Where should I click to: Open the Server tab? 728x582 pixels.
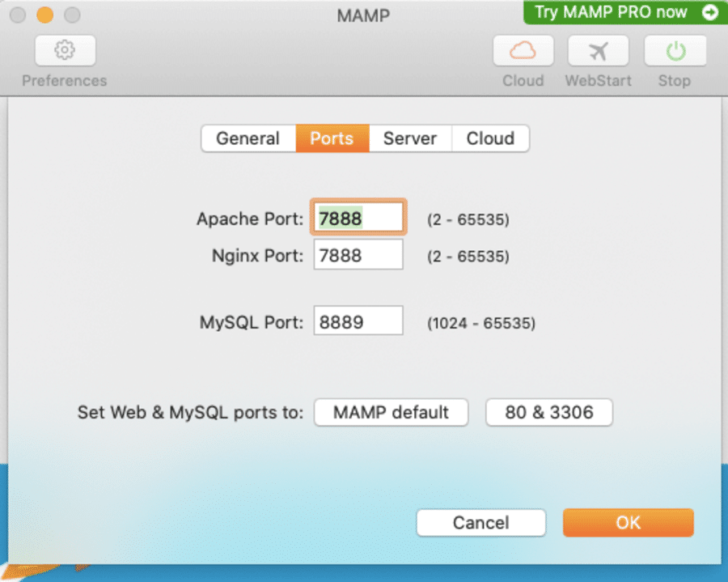(x=410, y=138)
